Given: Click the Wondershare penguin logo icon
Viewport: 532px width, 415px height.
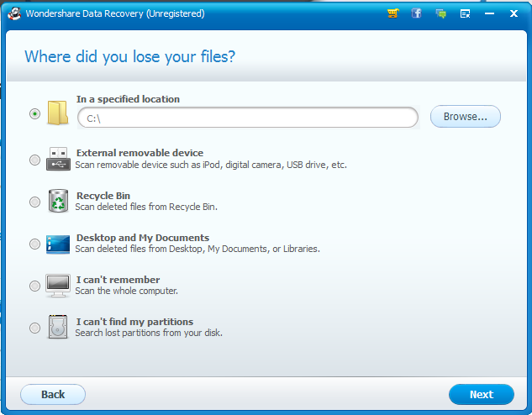Looking at the screenshot, I should pyautogui.click(x=14, y=13).
